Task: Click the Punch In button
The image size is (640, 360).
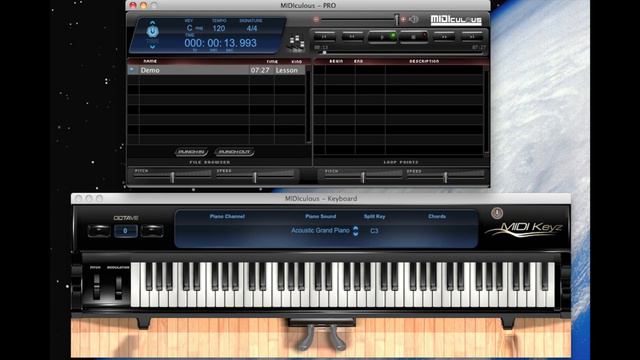Action: point(191,152)
